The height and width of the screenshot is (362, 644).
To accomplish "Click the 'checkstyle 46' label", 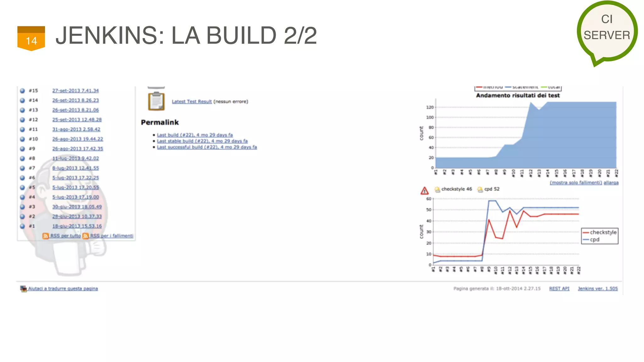I will [x=457, y=189].
